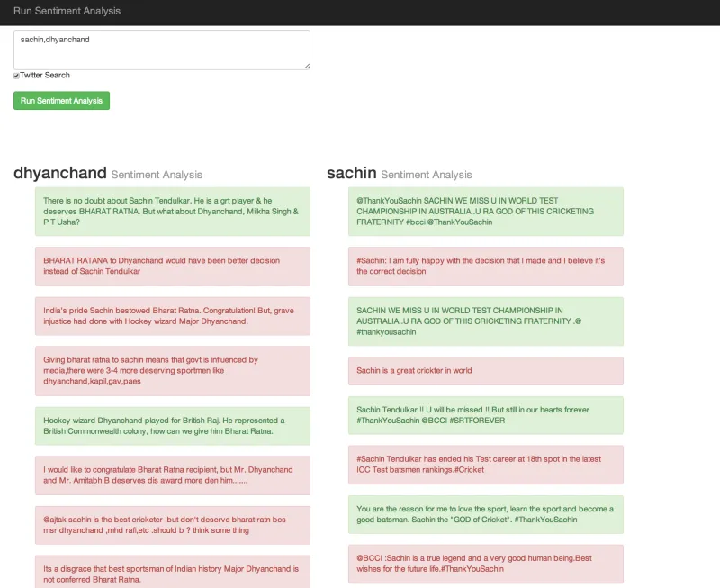
Task: Click tweet about govt influenced by media
Action: point(173,370)
